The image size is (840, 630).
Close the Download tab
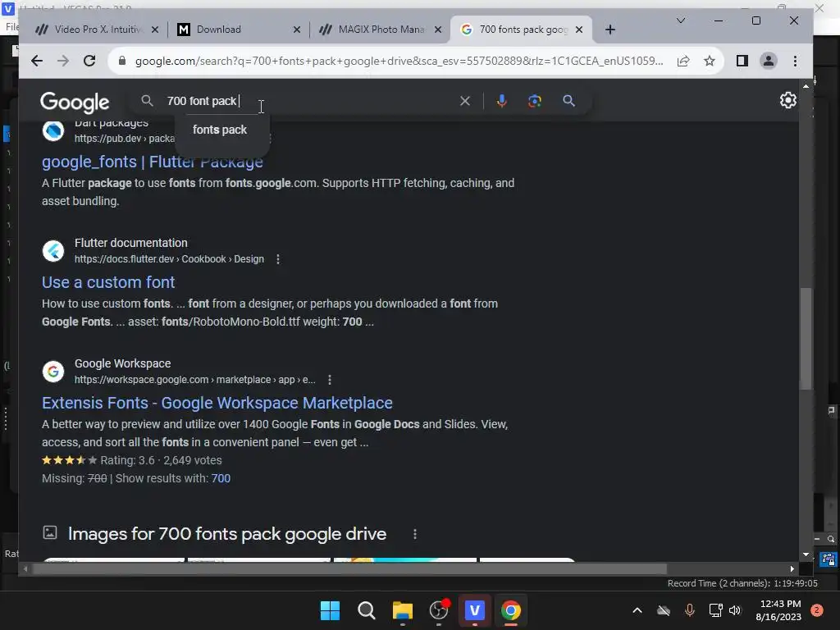297,30
